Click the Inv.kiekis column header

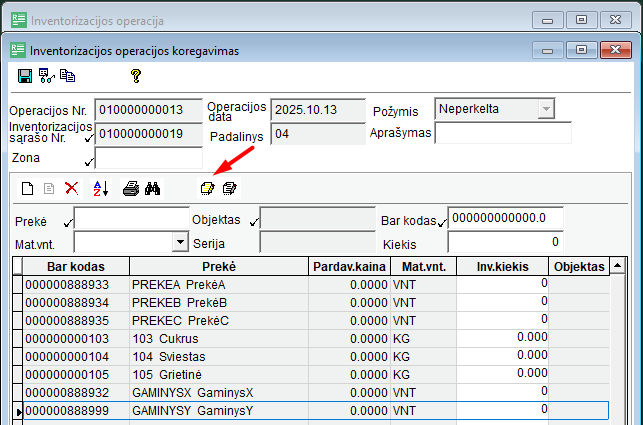pos(503,267)
